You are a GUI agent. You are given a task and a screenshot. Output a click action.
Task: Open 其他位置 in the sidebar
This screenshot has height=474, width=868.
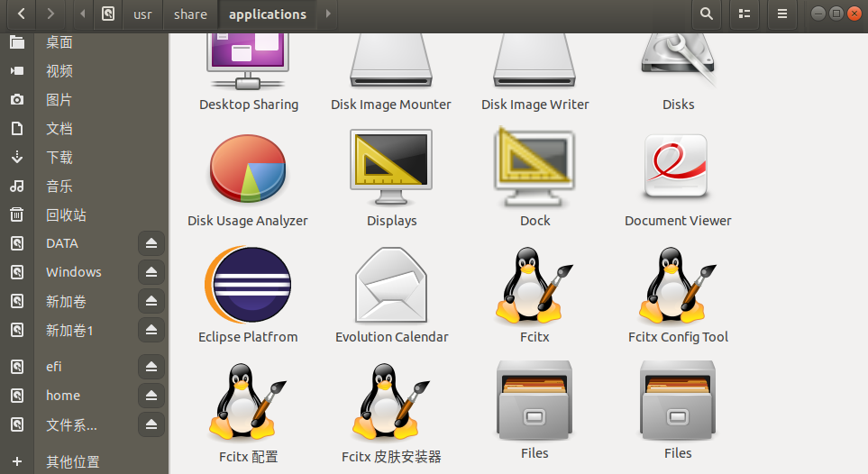coord(72,461)
